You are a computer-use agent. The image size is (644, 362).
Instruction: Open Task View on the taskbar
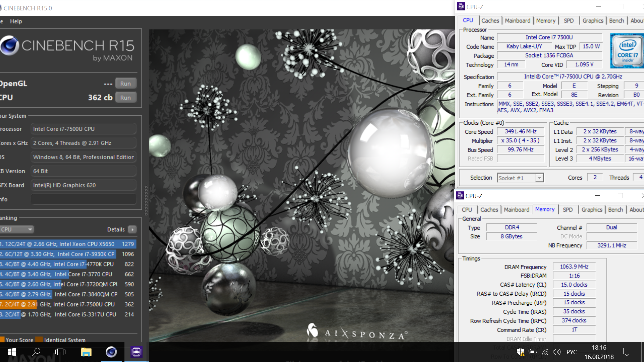click(60, 352)
